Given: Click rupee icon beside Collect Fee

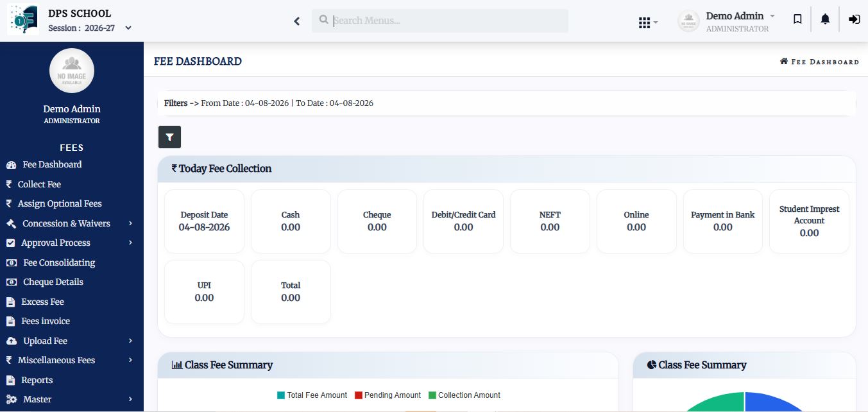Looking at the screenshot, I should (x=9, y=184).
